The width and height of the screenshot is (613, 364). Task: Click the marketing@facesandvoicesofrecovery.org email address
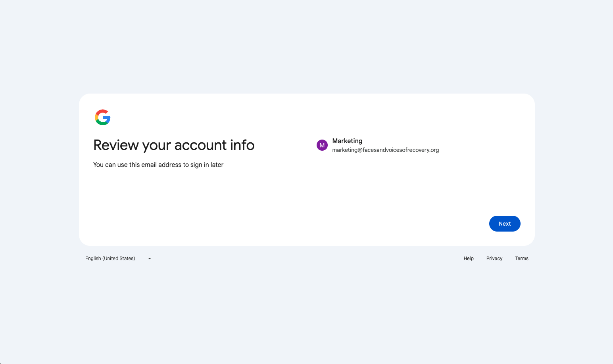[385, 150]
